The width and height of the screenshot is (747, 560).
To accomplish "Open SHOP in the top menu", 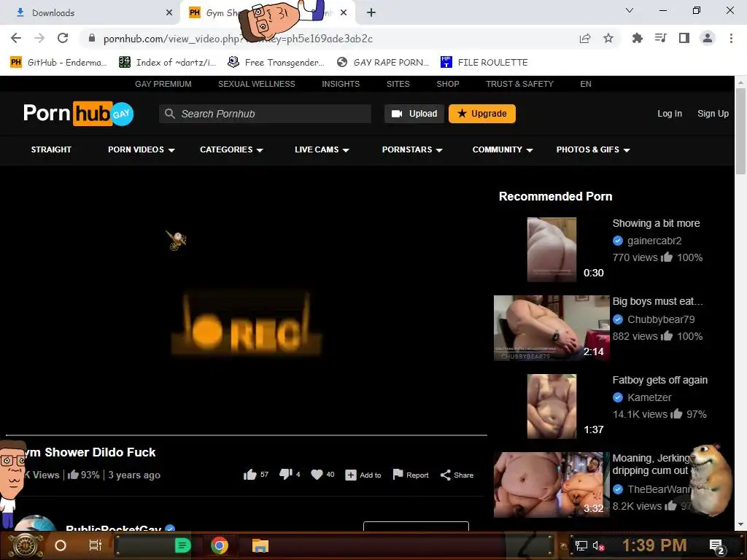I will 448,84.
